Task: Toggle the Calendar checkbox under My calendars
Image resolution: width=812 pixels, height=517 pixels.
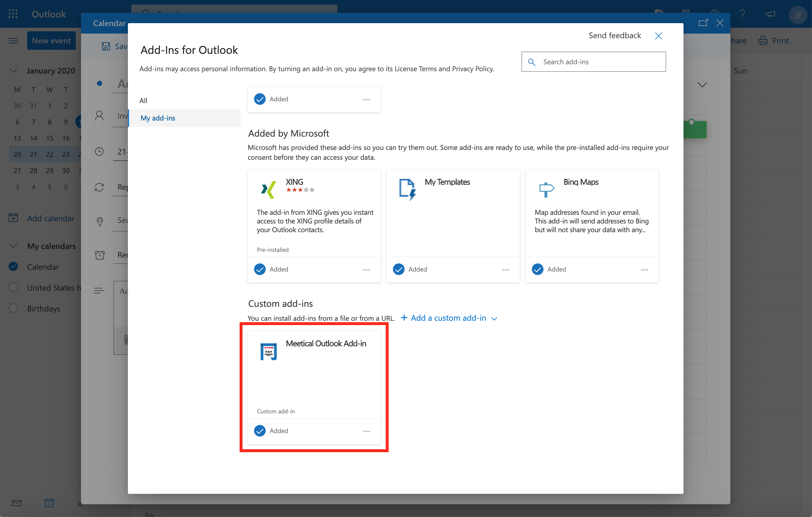Action: 13,266
